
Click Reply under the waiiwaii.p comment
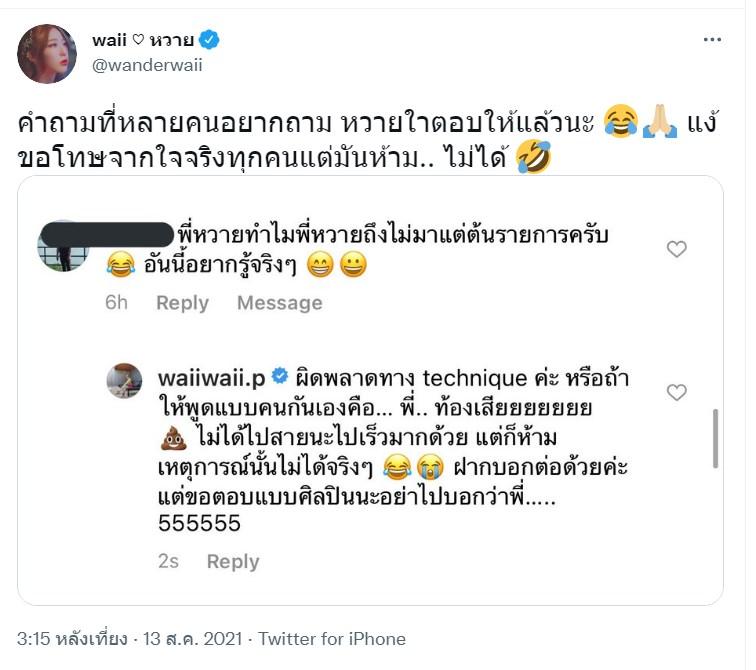coord(232,562)
